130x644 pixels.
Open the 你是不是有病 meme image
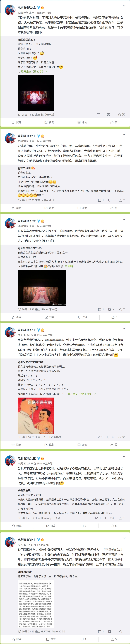click(36, 416)
